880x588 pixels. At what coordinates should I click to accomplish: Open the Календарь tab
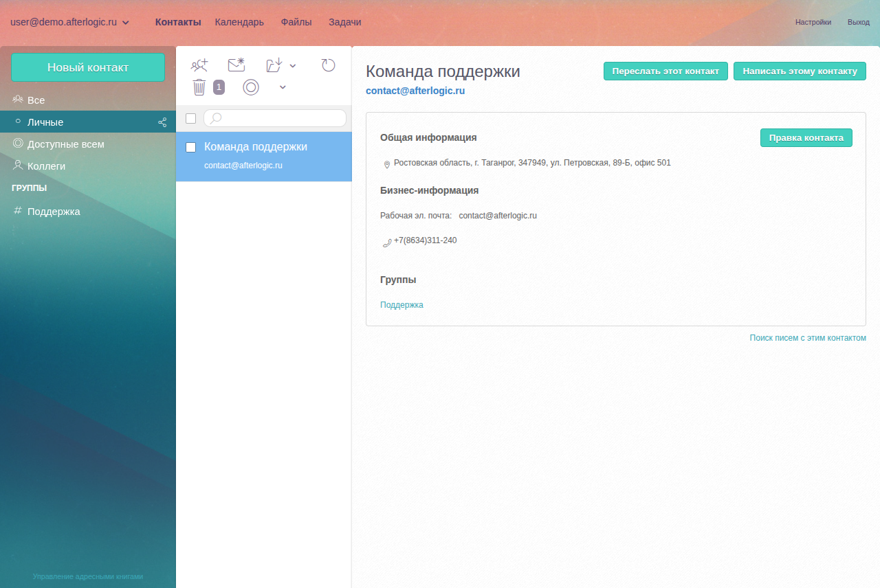[239, 22]
